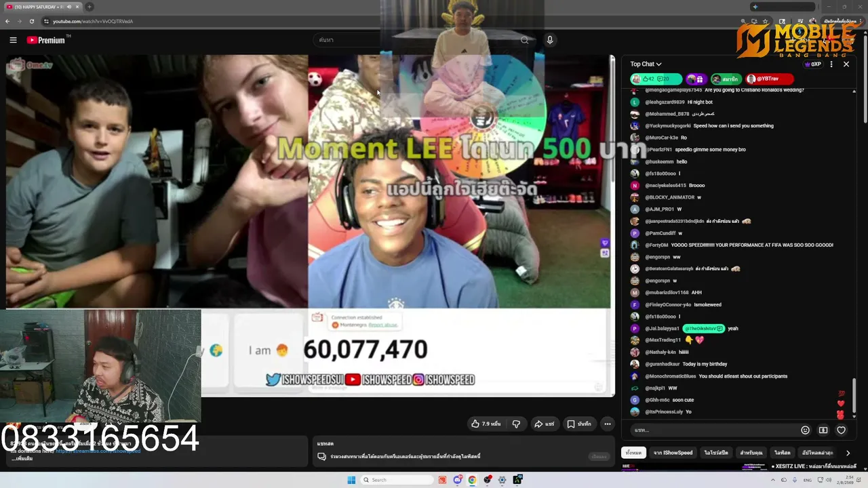Click the purple extension icon on the video

coord(605,243)
